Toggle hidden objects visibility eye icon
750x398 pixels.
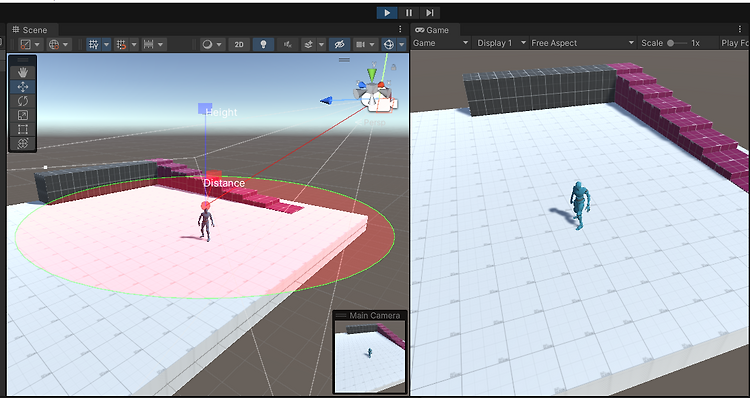340,44
